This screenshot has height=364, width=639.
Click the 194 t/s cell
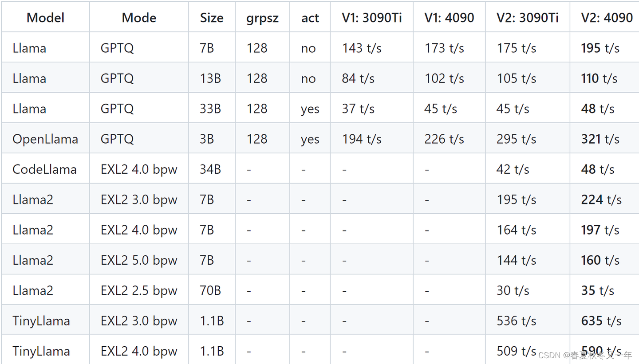click(371, 139)
